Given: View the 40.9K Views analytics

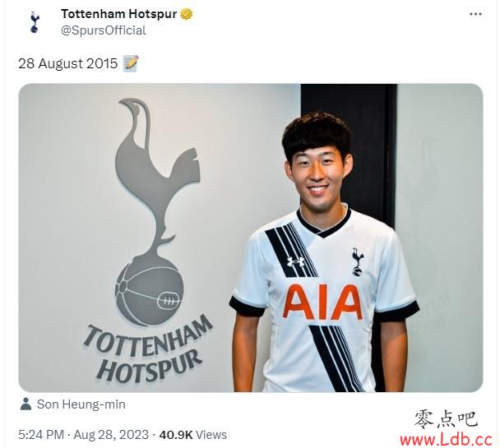Looking at the screenshot, I should point(193,435).
